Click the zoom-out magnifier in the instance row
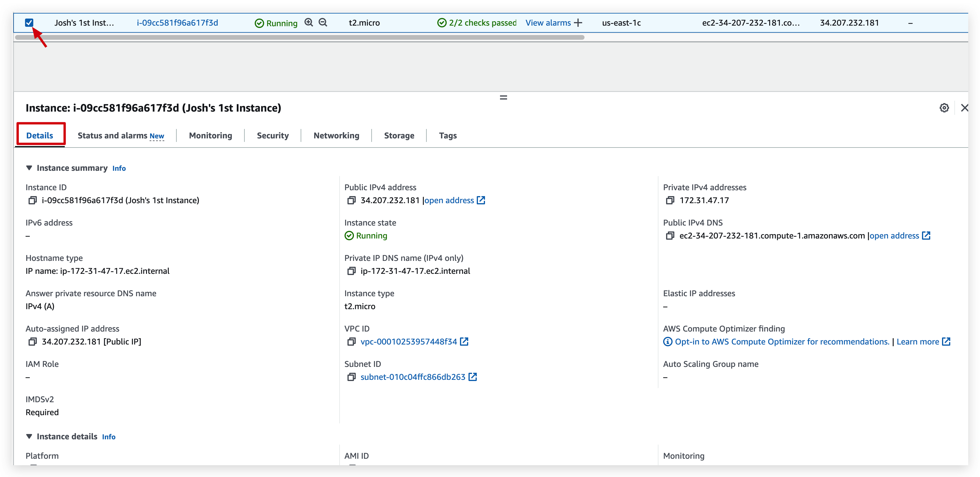The image size is (980, 477). pos(323,22)
